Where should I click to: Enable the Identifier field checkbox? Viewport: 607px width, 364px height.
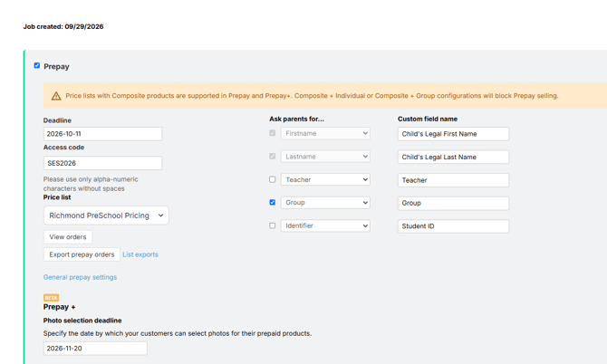pyautogui.click(x=273, y=225)
